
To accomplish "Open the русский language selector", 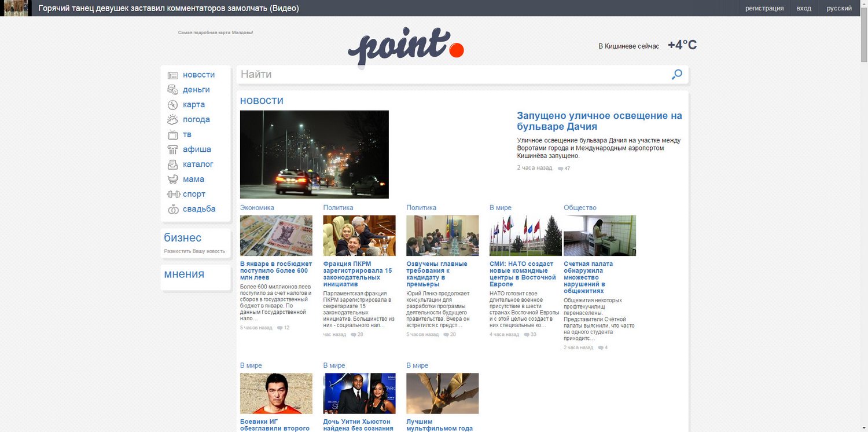I will pyautogui.click(x=838, y=8).
